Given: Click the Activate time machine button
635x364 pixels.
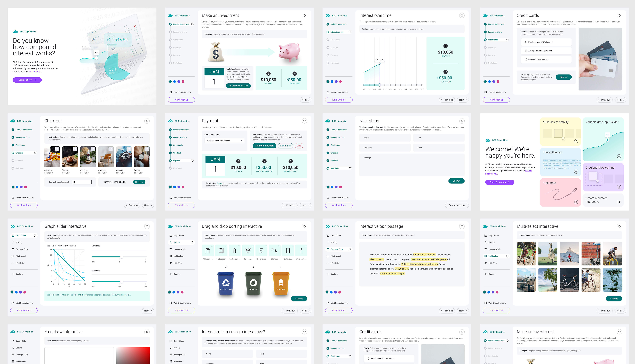Looking at the screenshot, I should [x=238, y=86].
